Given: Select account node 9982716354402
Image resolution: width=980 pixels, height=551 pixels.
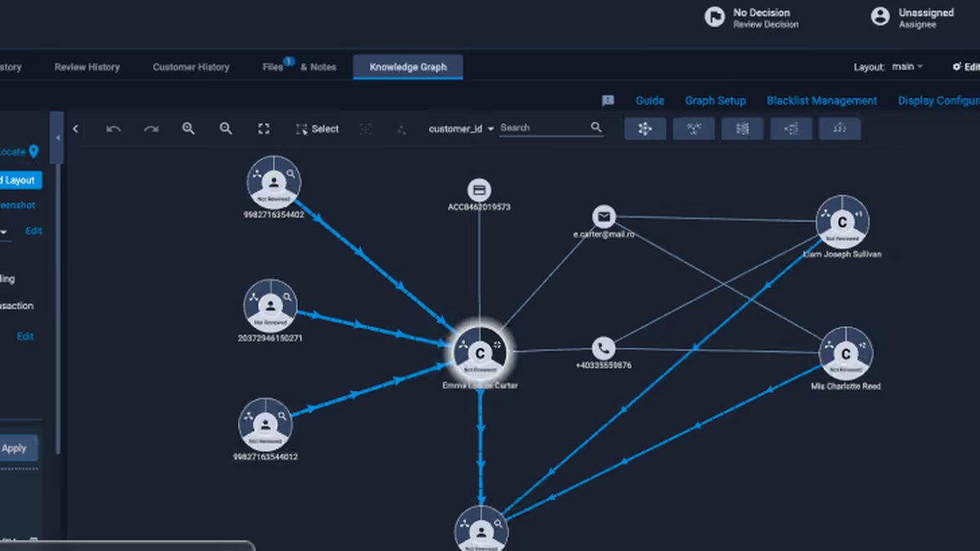Looking at the screenshot, I should click(274, 182).
